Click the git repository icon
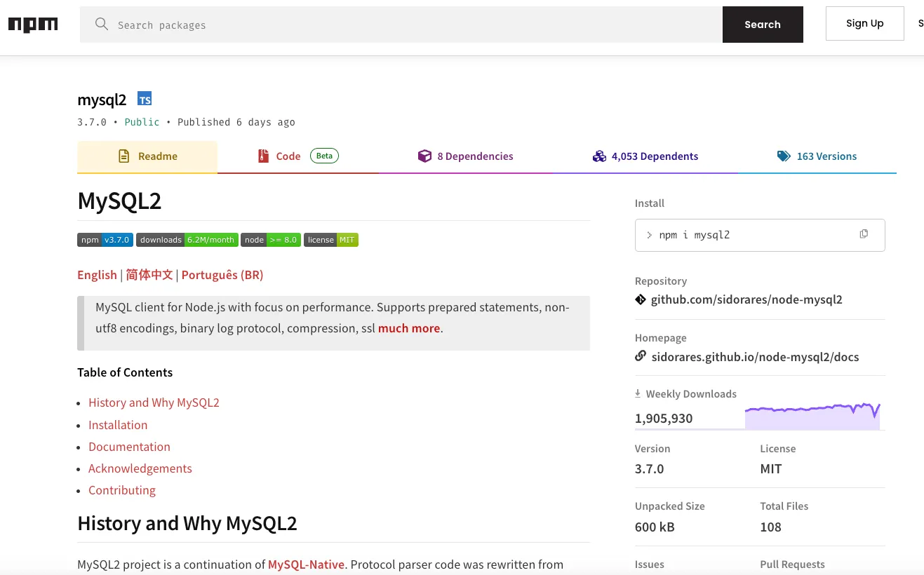The height and width of the screenshot is (575, 924). tap(641, 299)
